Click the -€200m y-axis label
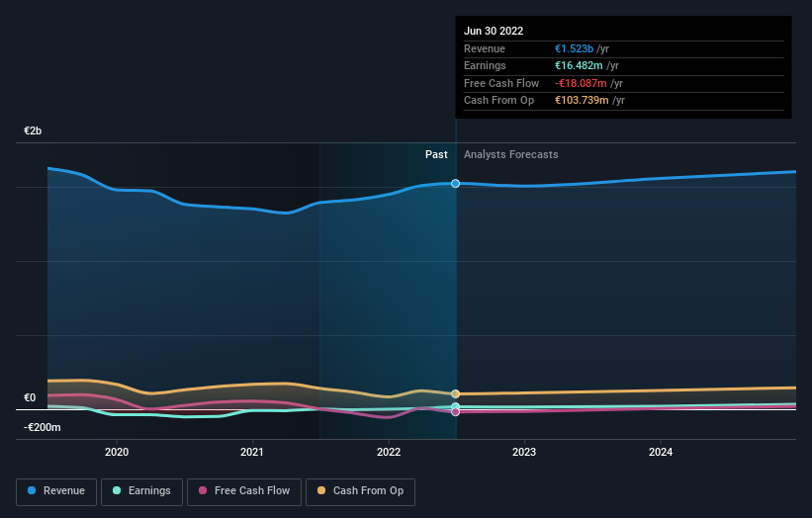This screenshot has width=812, height=518. click(x=42, y=427)
